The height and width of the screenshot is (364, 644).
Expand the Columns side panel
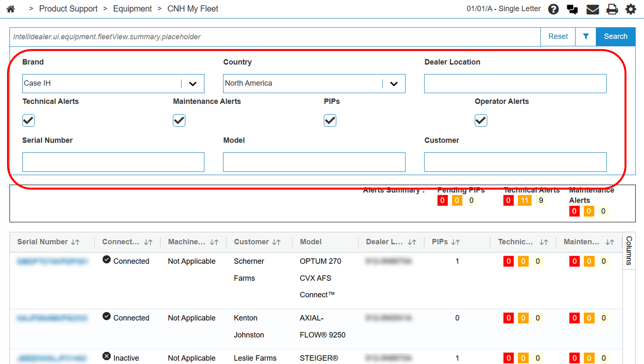628,250
